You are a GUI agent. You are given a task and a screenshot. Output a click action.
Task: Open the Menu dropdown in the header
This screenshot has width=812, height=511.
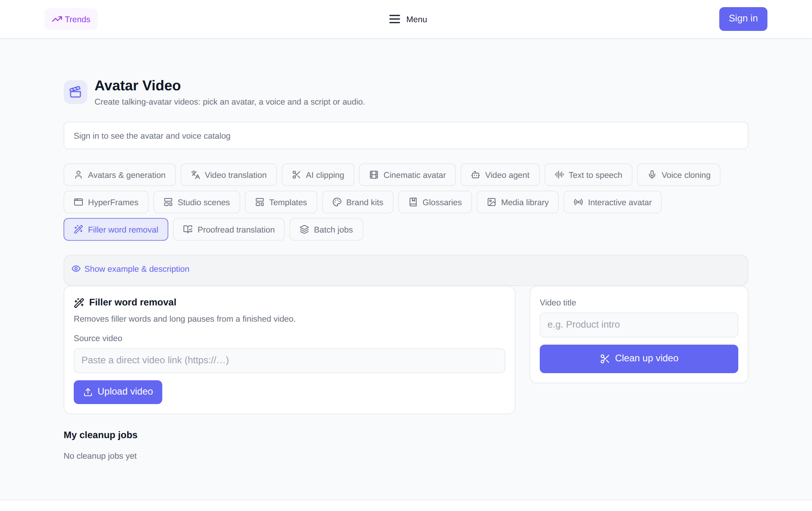click(408, 19)
